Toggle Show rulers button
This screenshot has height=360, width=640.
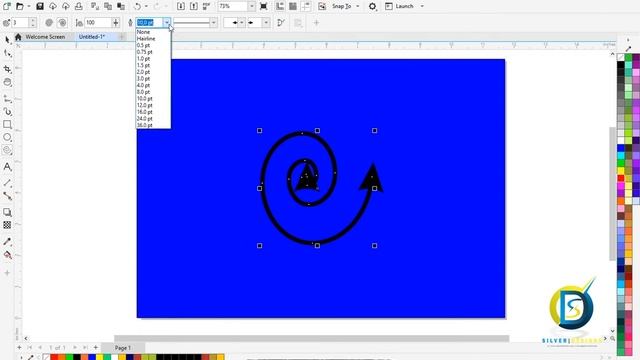pyautogui.click(x=280, y=6)
